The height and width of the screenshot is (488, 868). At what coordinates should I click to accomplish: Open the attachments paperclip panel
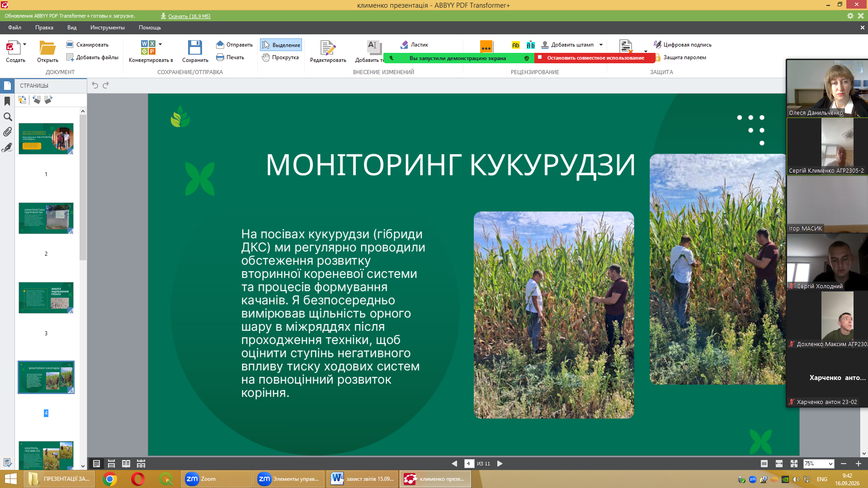pyautogui.click(x=7, y=132)
